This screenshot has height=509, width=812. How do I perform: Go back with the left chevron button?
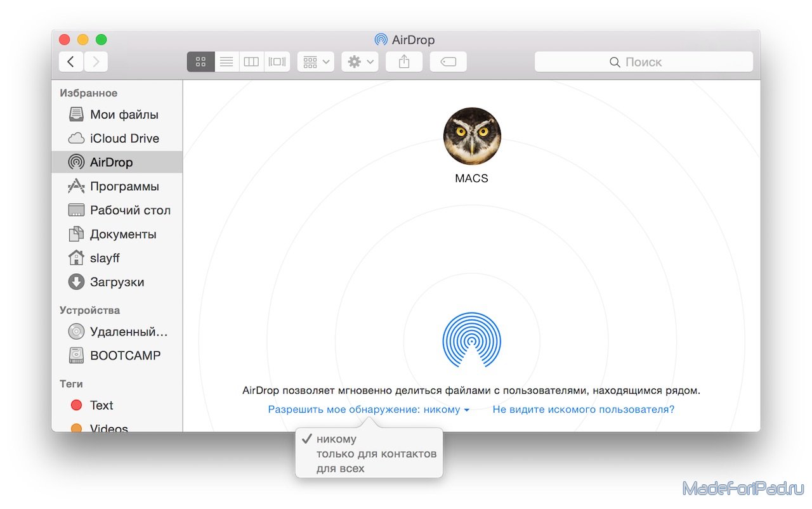71,61
